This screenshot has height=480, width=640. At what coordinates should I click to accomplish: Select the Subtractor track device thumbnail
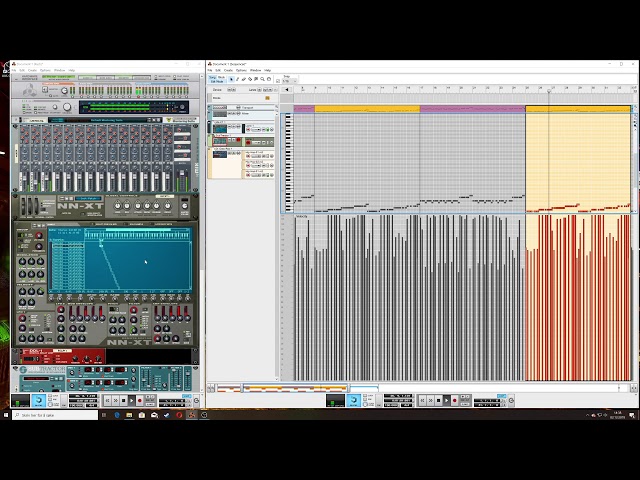pyautogui.click(x=220, y=141)
